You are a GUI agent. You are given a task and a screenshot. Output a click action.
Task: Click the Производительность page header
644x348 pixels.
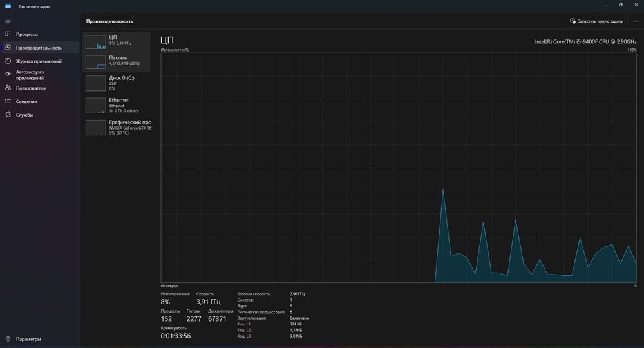[x=109, y=21]
